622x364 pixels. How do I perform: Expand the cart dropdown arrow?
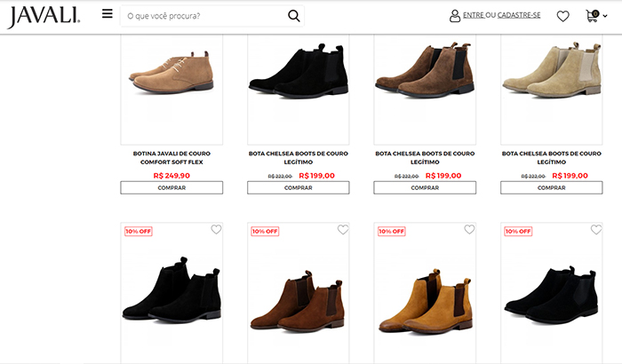605,17
